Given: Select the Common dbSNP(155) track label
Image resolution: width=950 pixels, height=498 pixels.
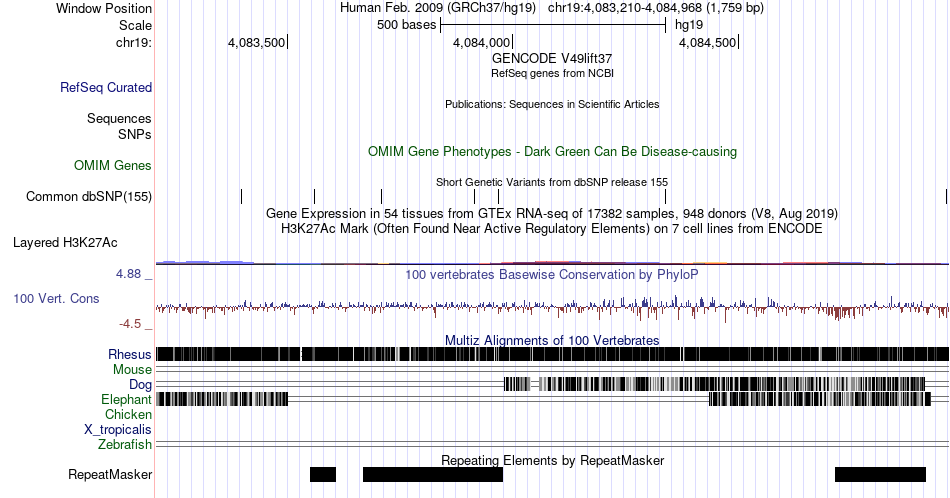Looking at the screenshot, I should [89, 196].
